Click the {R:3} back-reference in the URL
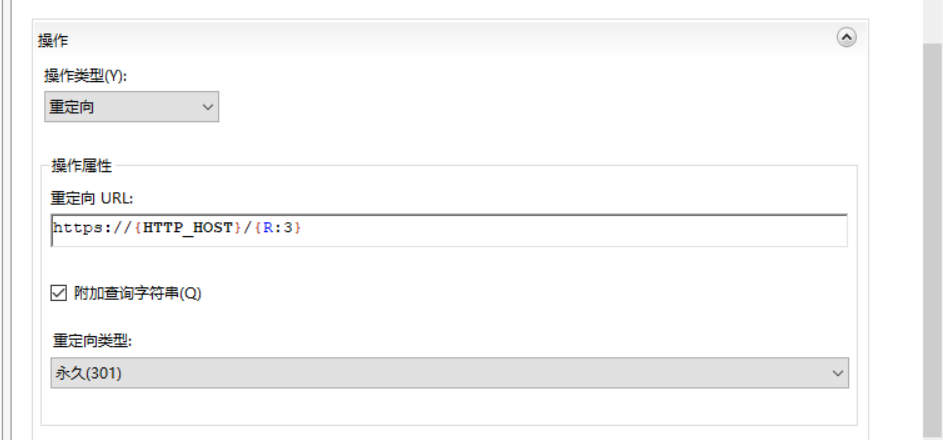 [277, 228]
